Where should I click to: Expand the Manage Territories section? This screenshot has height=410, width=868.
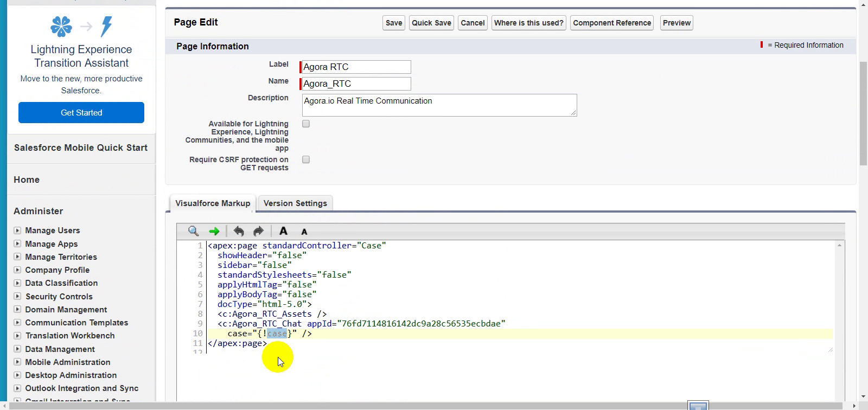click(x=17, y=257)
